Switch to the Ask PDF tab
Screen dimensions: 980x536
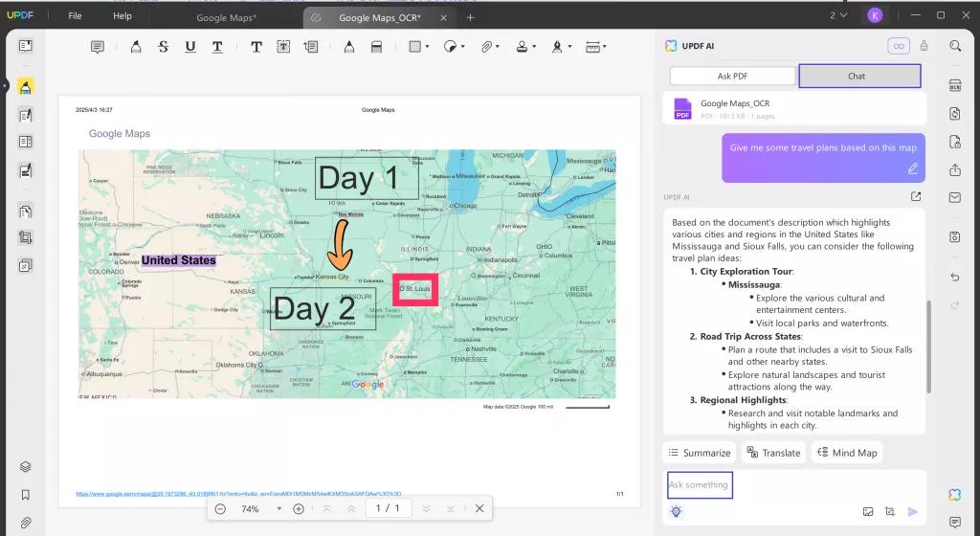point(732,76)
